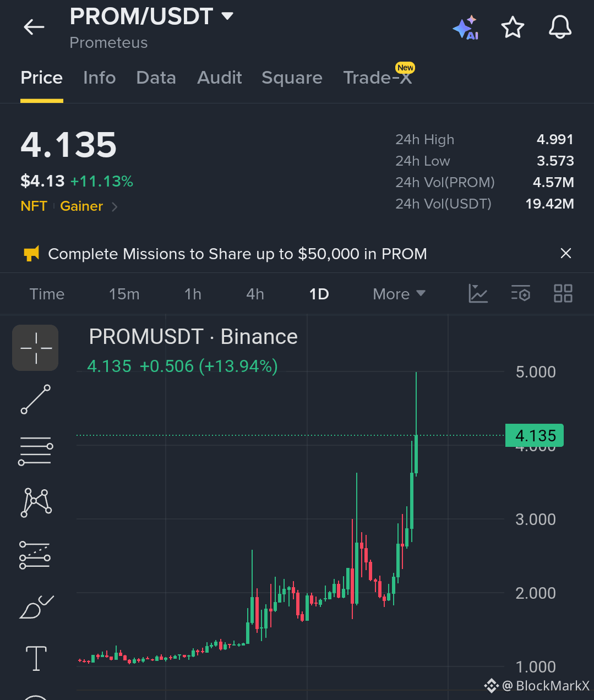Select the trend line drawing tool
This screenshot has height=700, width=594.
pos(36,399)
